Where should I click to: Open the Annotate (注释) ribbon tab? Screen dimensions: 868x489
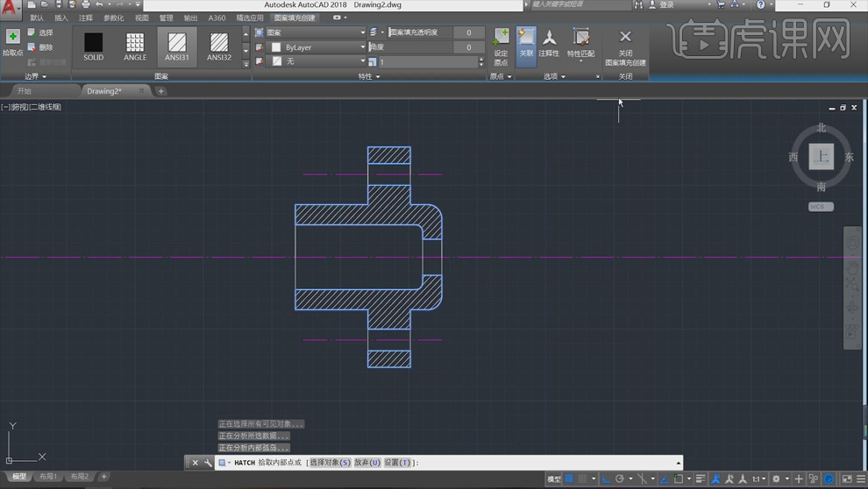click(86, 18)
